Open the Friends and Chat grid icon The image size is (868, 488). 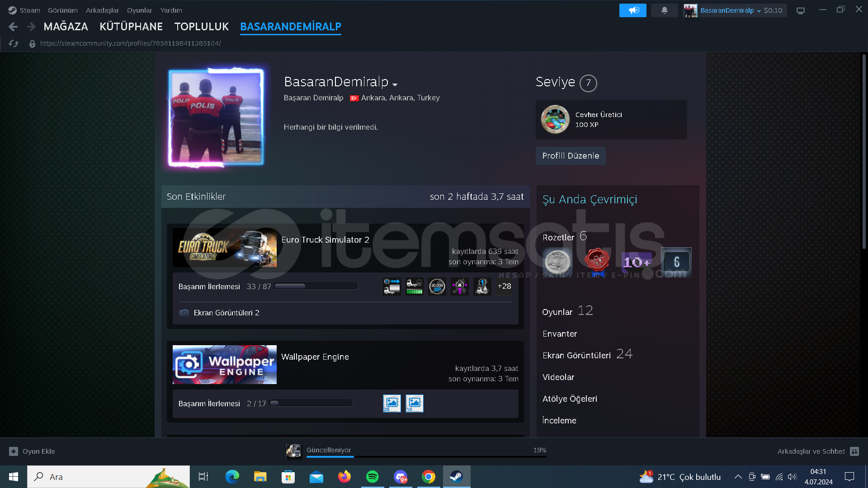(x=854, y=451)
